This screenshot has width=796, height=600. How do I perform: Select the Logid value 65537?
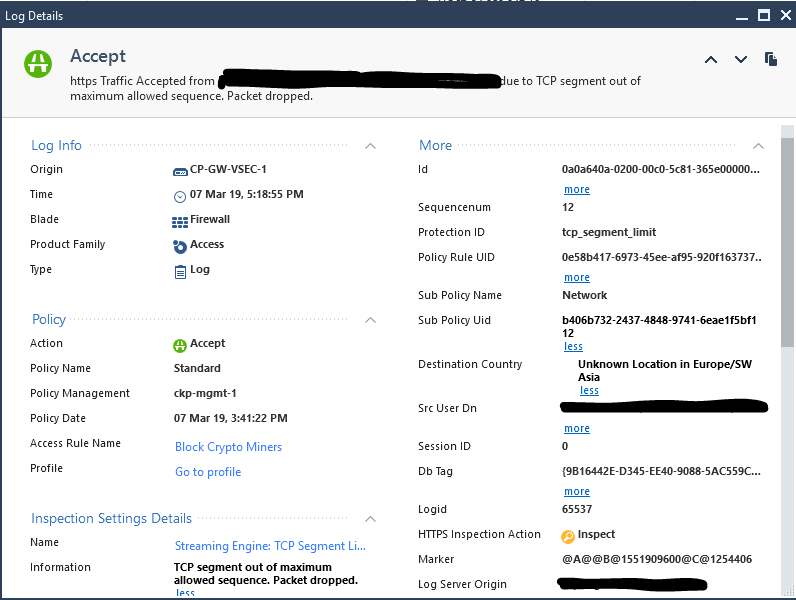point(577,509)
